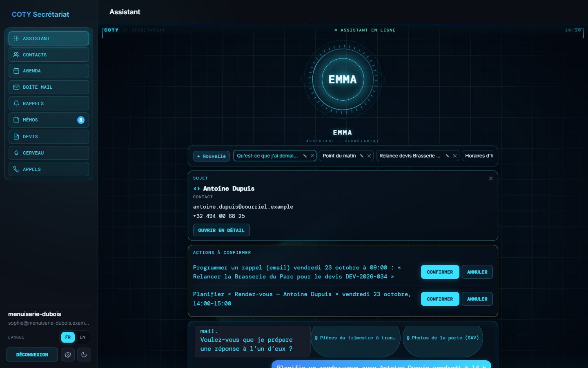Close Relance devis Brasserie tab
This screenshot has width=588, height=368.
[x=455, y=156]
